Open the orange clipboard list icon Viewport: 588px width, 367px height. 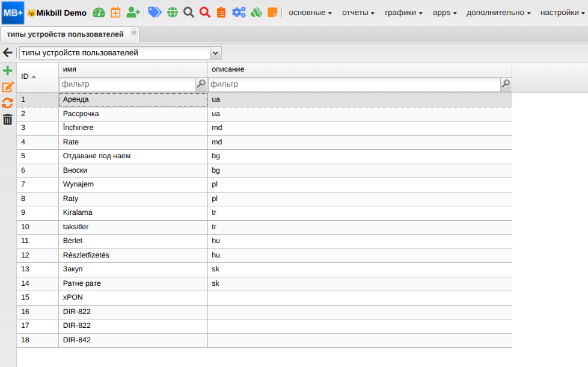point(221,13)
